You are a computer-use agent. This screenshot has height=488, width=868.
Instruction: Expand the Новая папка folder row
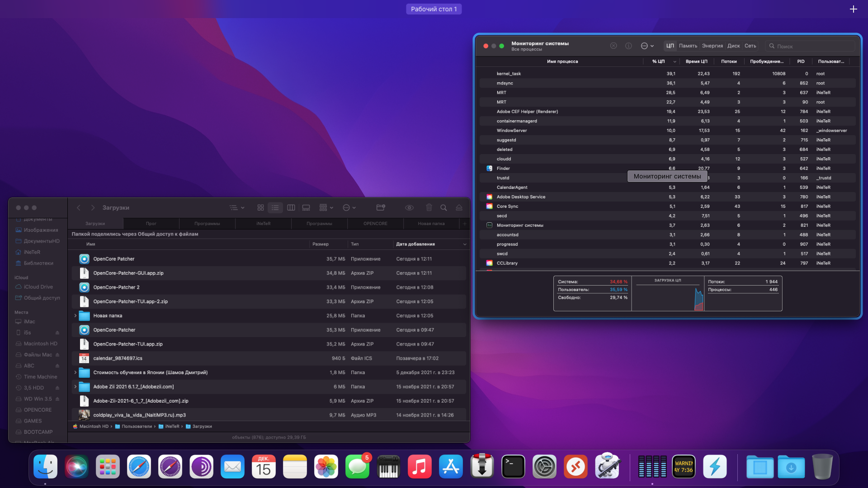click(x=75, y=316)
